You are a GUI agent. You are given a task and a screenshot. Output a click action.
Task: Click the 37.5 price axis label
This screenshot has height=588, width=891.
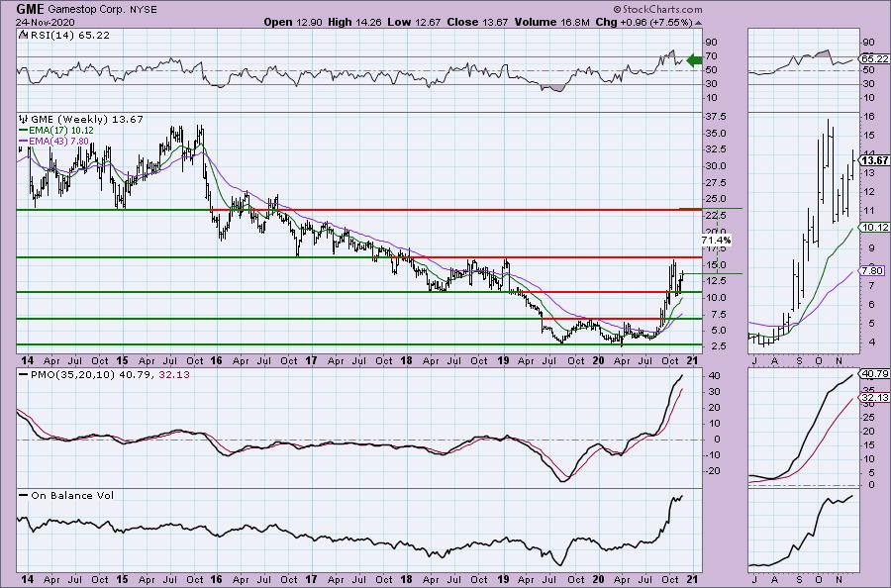pyautogui.click(x=716, y=117)
